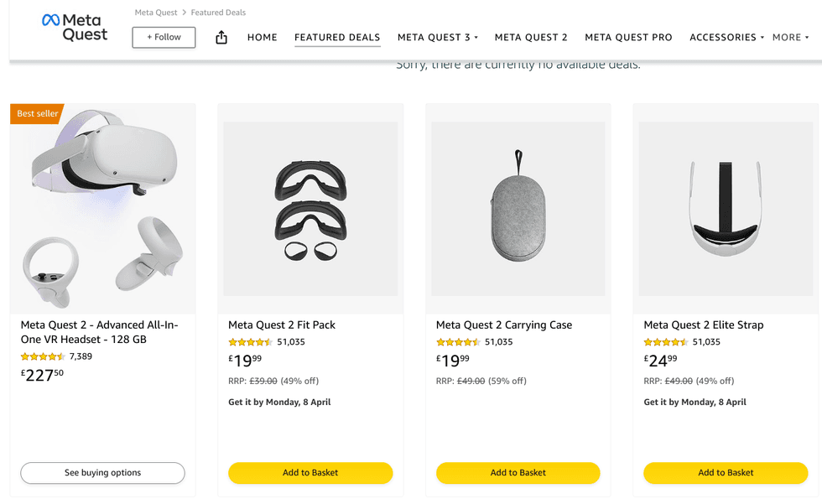
Task: Open the Meta Quest Pro tab
Action: (628, 38)
